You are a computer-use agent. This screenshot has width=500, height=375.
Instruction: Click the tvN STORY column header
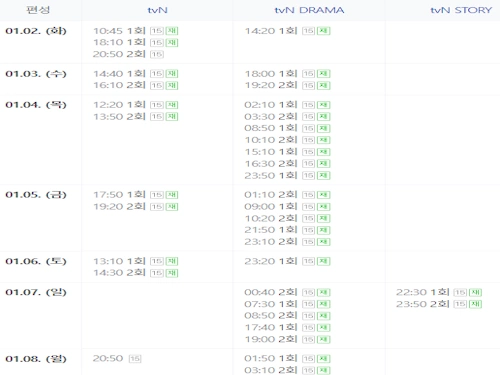[461, 10]
